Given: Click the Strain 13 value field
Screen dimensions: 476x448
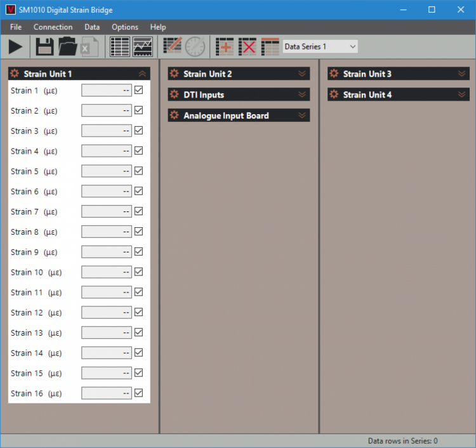Looking at the screenshot, I should (107, 333).
